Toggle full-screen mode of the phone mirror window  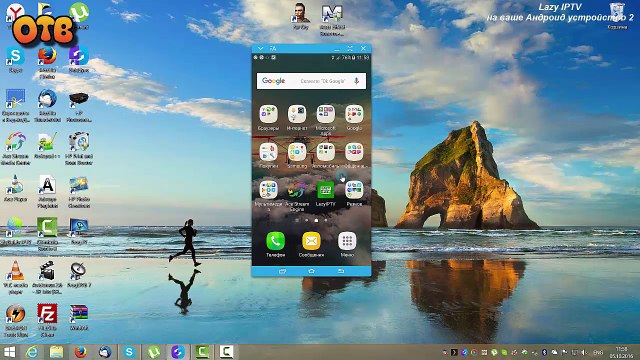pyautogui.click(x=350, y=49)
